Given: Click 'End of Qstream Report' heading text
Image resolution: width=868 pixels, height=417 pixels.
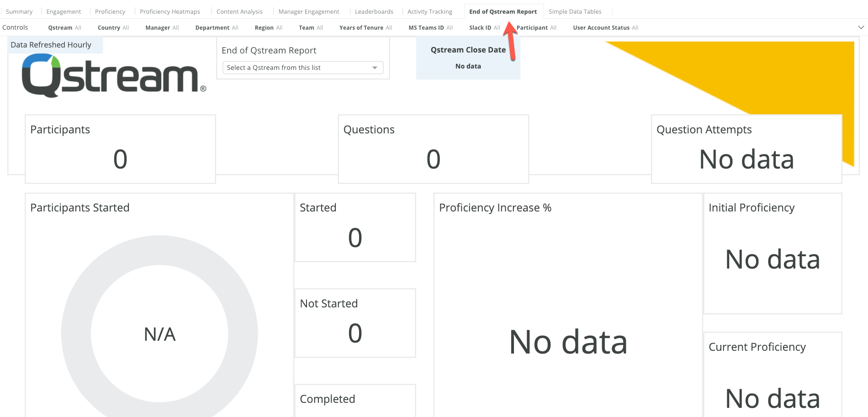Looking at the screenshot, I should 269,50.
